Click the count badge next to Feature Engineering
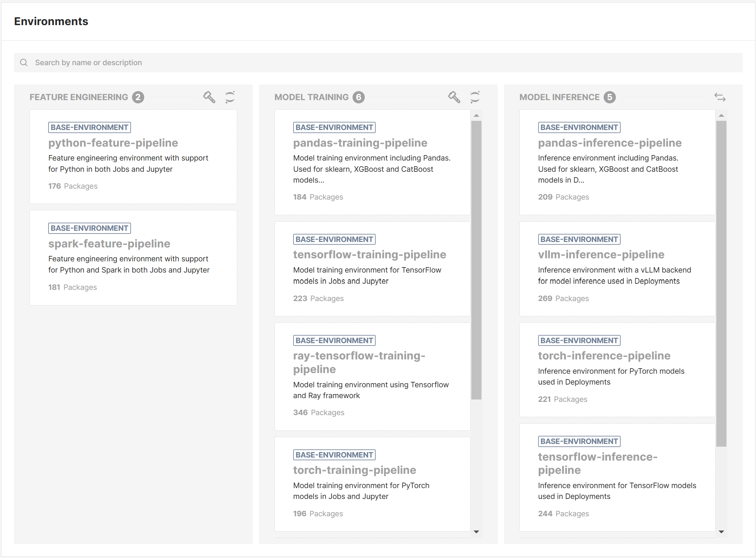This screenshot has width=756, height=558. point(138,97)
